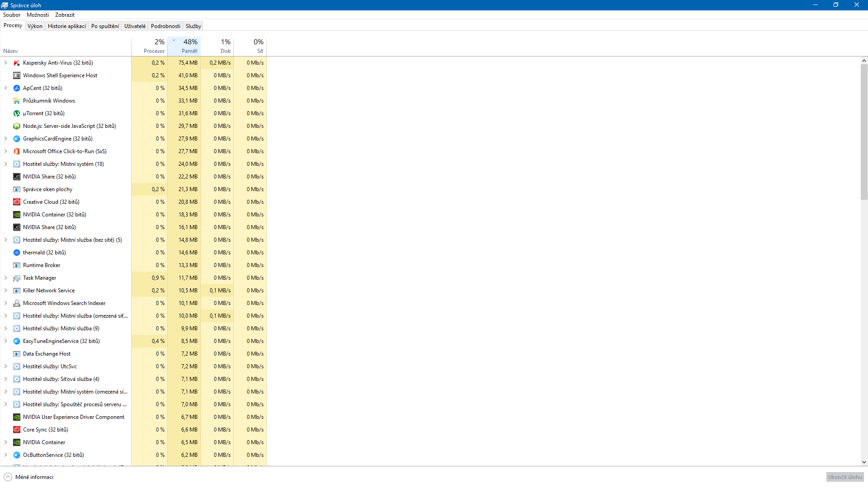Expand Microsoft Windows Search Indexer group
The image size is (868, 488).
5,303
